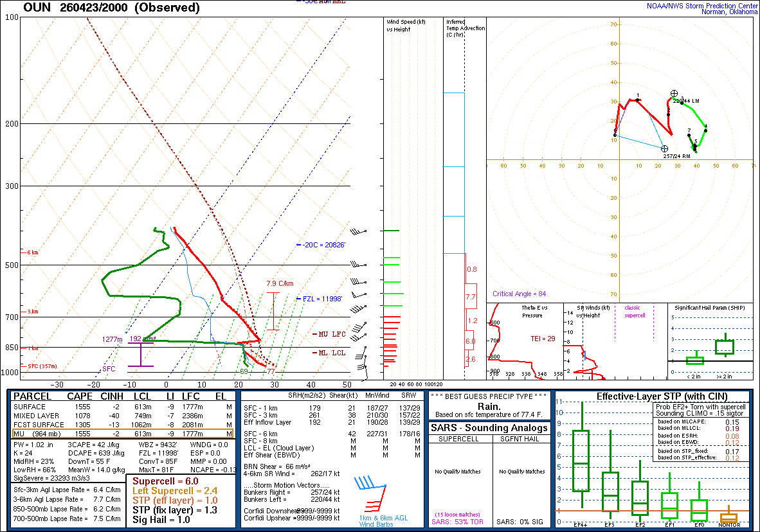The width and height of the screenshot is (760, 532).
Task: Click 'classic supercell' label
Action: (x=635, y=312)
